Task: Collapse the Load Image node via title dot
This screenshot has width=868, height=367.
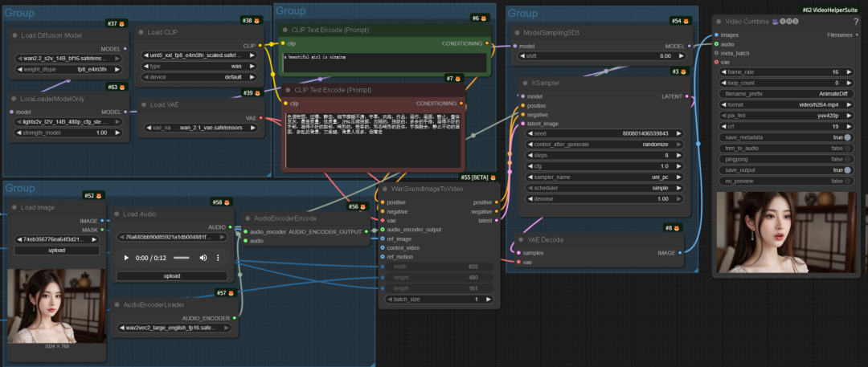Action: click(12, 207)
